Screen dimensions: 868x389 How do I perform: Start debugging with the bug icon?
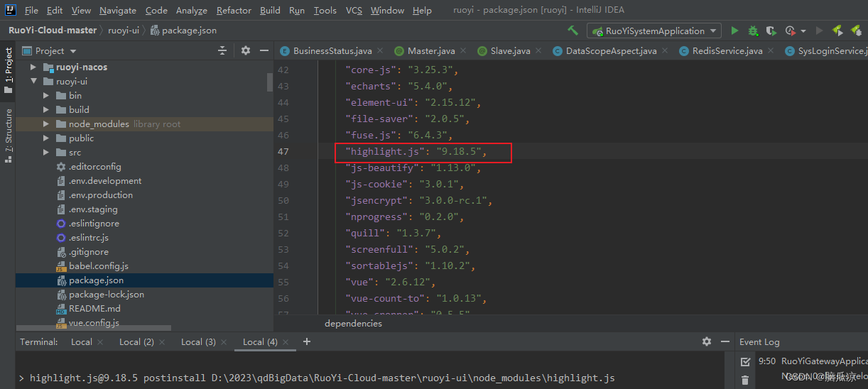pyautogui.click(x=753, y=31)
